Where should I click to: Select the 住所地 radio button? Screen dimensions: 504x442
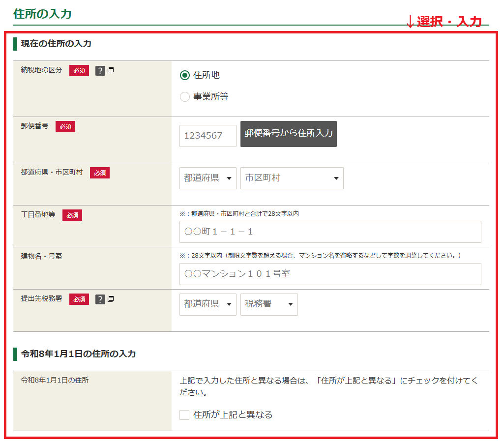185,75
